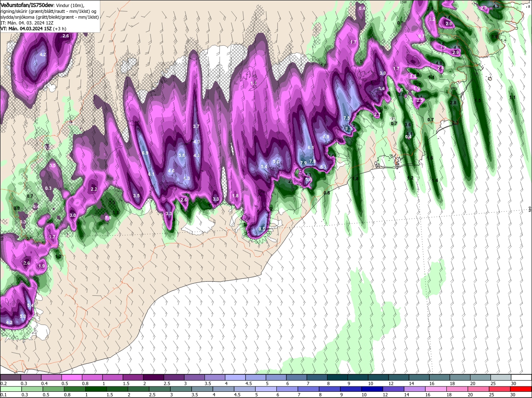Pick upper legend dark teal swatch between 9 and 10

tap(358, 377)
